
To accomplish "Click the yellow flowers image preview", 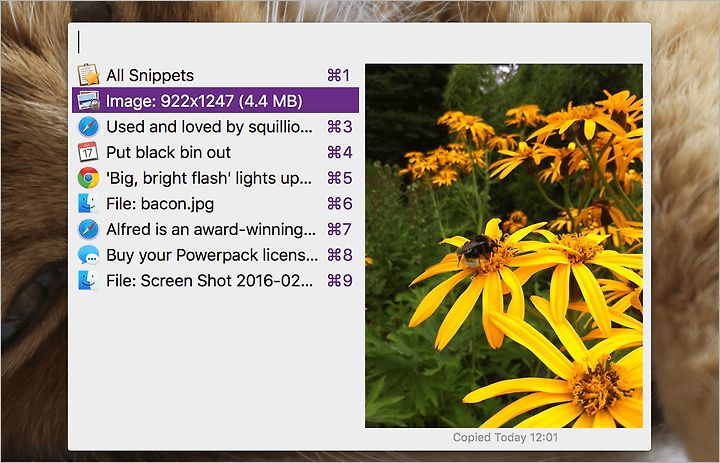I will [x=504, y=246].
